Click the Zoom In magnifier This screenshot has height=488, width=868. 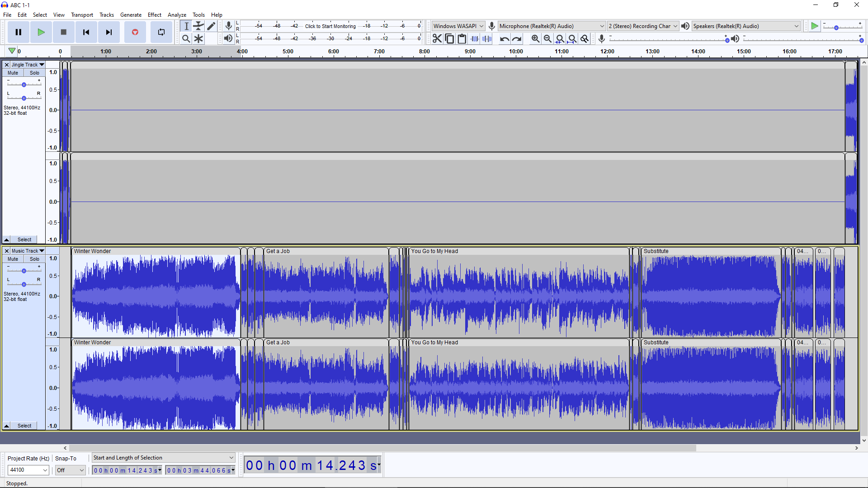pyautogui.click(x=535, y=39)
